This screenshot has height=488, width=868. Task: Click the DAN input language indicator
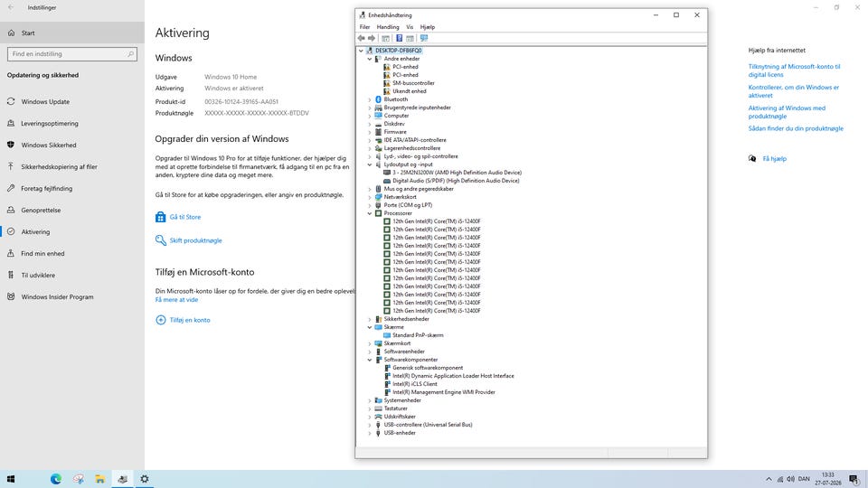pos(804,479)
